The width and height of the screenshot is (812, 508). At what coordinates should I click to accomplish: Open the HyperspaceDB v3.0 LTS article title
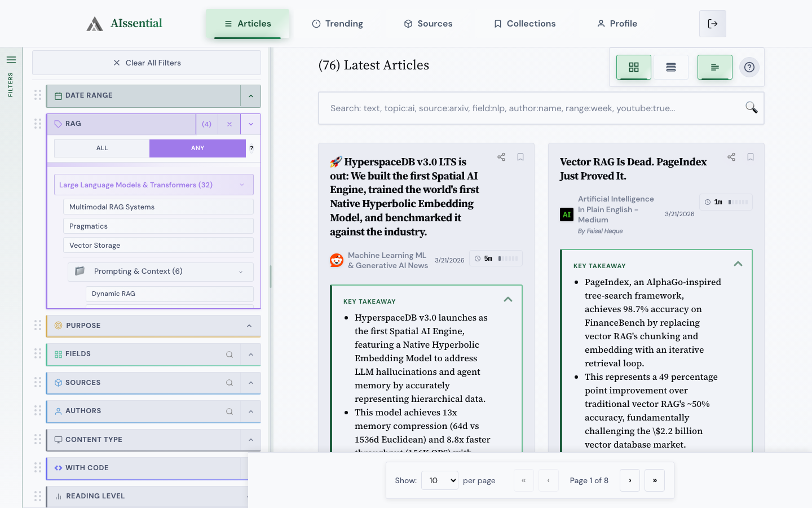pos(405,197)
